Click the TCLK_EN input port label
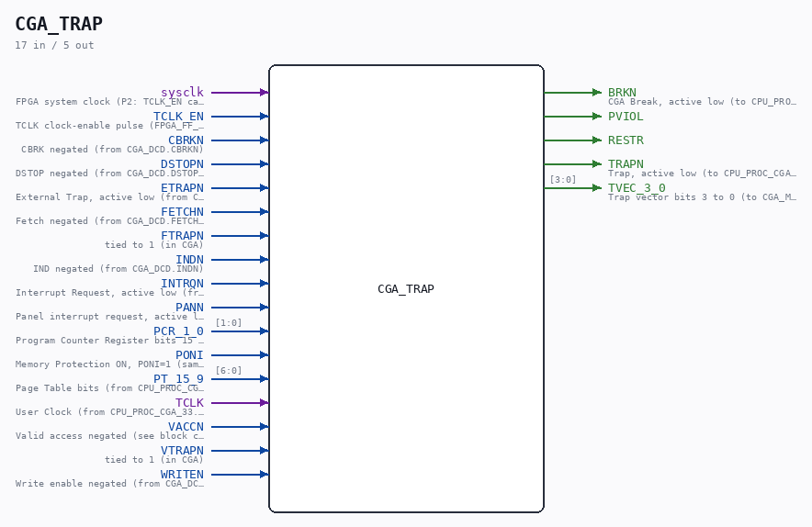 (179, 116)
